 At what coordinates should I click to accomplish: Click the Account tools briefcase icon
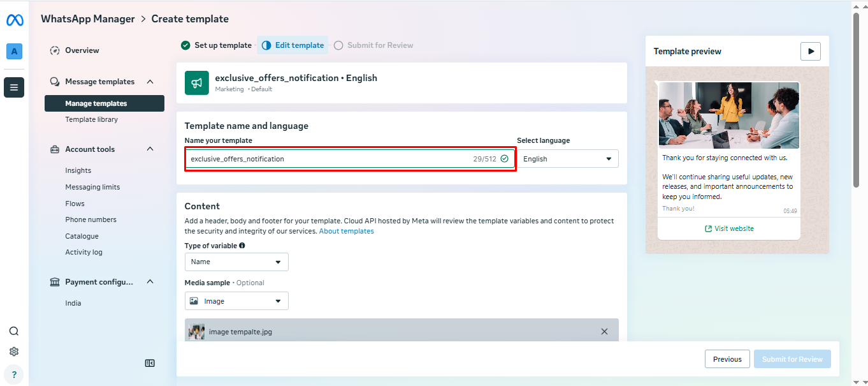[x=55, y=149]
